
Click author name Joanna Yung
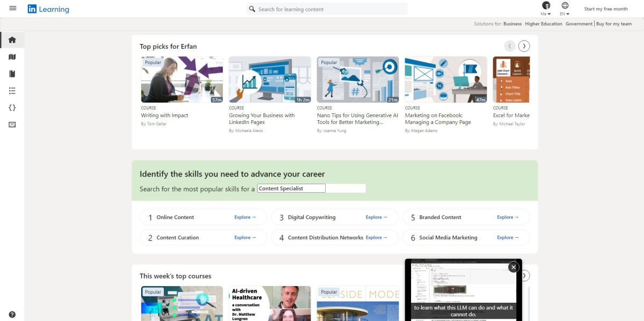click(x=336, y=131)
